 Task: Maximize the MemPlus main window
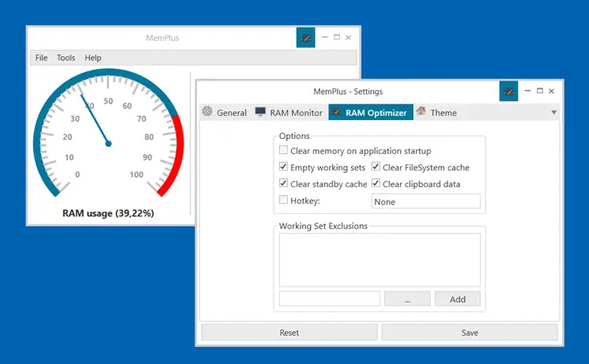(337, 37)
